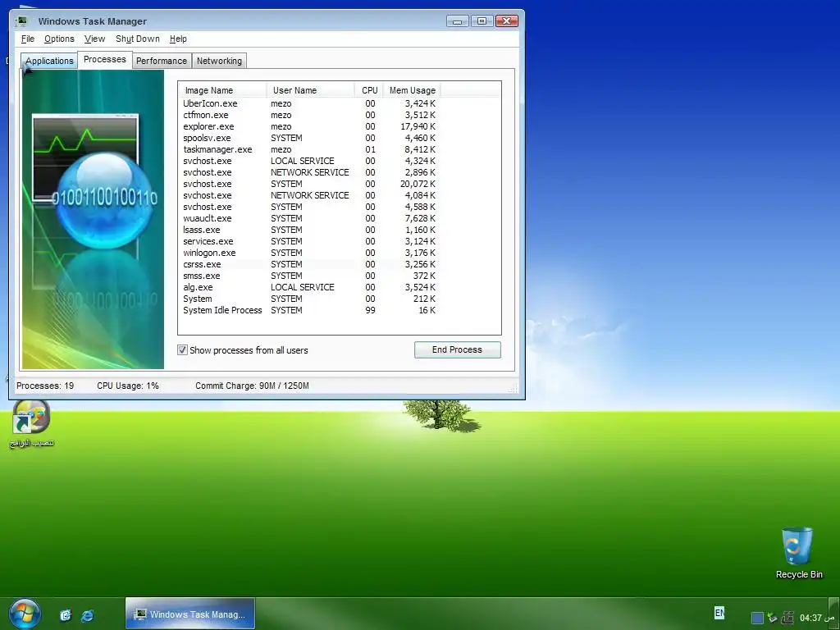Click the Commit Charge 90M / 1250M text
Image resolution: width=840 pixels, height=630 pixels.
[x=252, y=386]
